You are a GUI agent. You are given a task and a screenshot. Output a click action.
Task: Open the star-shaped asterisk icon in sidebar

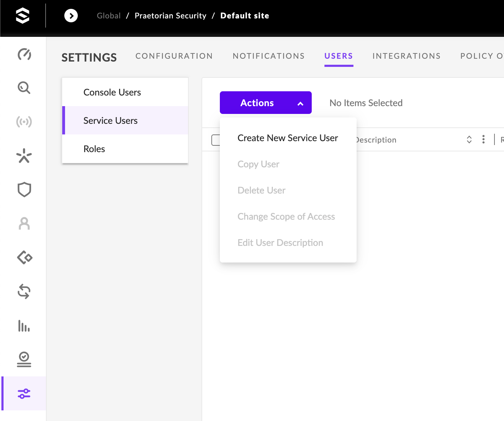(x=24, y=156)
